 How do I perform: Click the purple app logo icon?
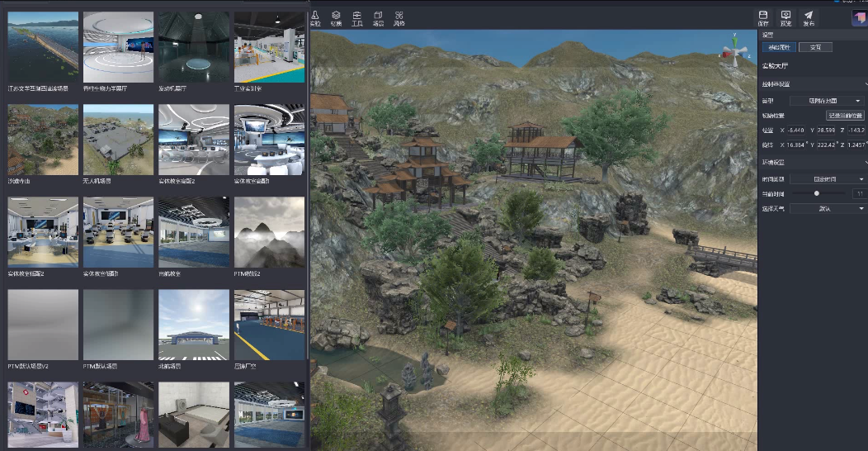coord(858,17)
